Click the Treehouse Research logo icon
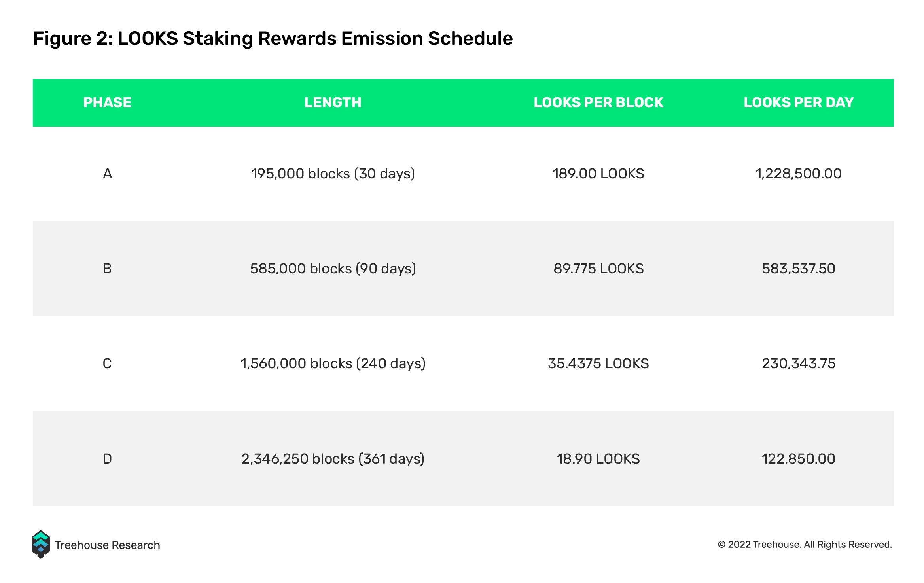 tap(40, 544)
